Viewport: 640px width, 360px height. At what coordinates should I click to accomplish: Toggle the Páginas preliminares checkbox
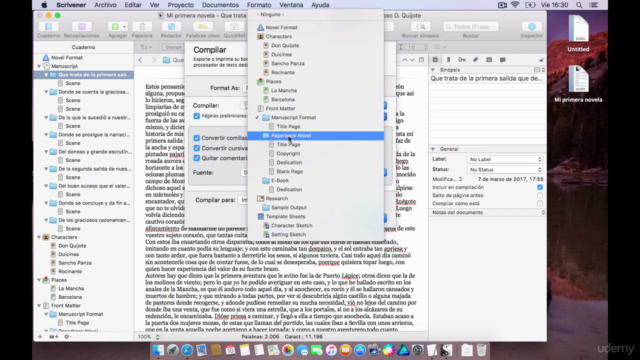click(x=197, y=116)
